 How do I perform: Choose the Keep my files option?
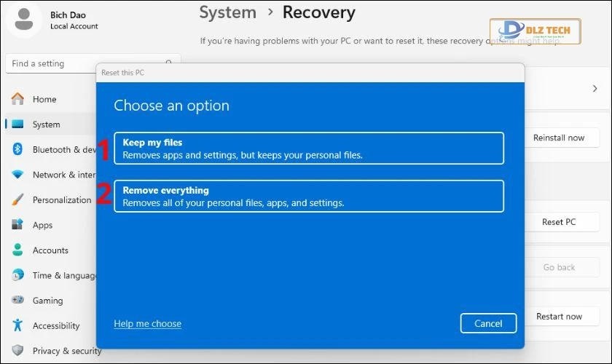click(x=308, y=149)
